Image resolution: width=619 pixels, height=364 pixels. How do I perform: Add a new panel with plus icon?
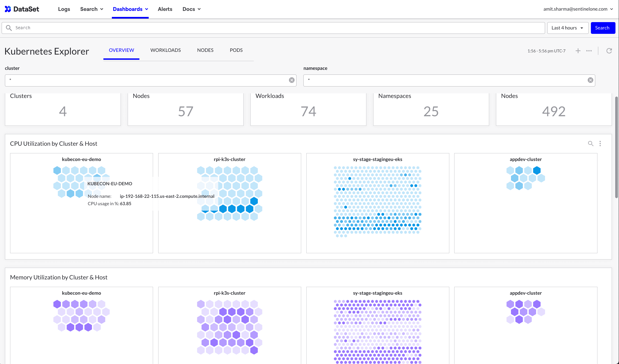click(x=578, y=51)
